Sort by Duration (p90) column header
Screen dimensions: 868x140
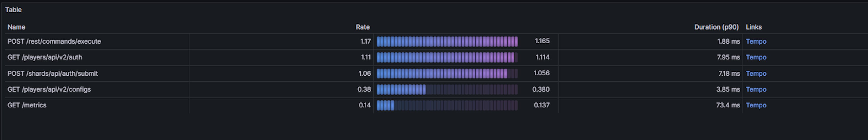716,27
